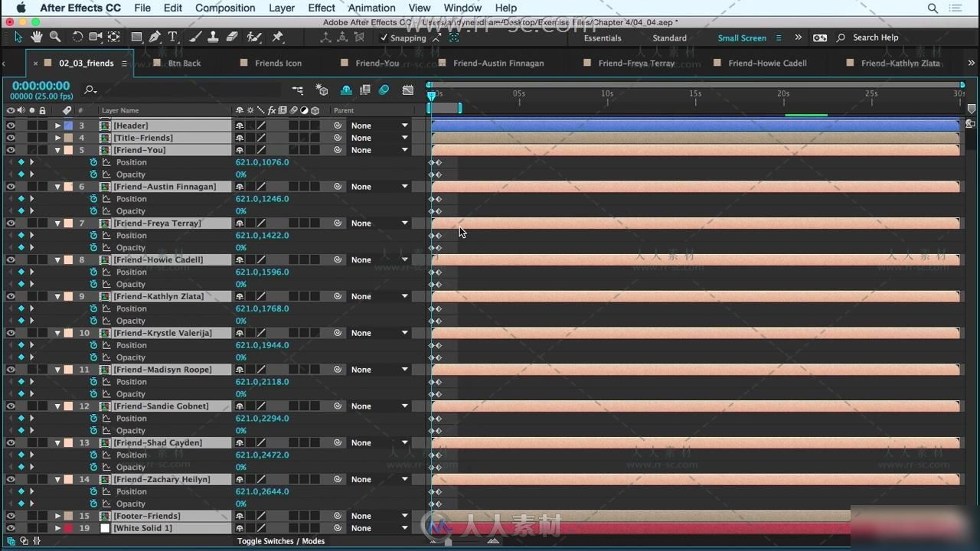The height and width of the screenshot is (551, 980).
Task: Toggle the Opacity stopwatch for Friend-Austin Finnagan
Action: [x=93, y=211]
